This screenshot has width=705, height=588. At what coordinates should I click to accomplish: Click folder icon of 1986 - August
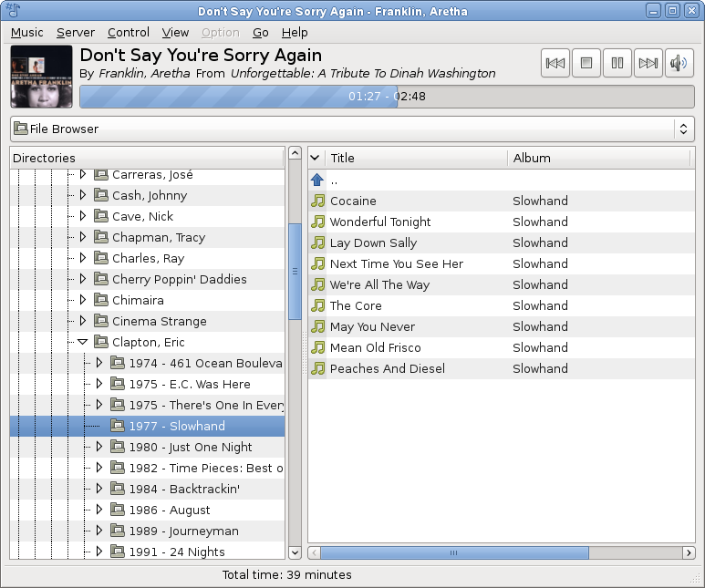tap(118, 510)
